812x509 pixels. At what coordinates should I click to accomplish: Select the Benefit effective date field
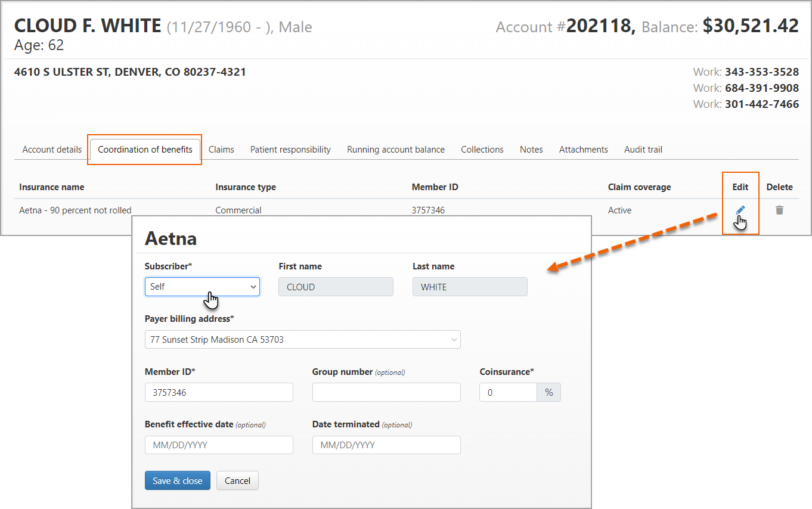(x=219, y=445)
